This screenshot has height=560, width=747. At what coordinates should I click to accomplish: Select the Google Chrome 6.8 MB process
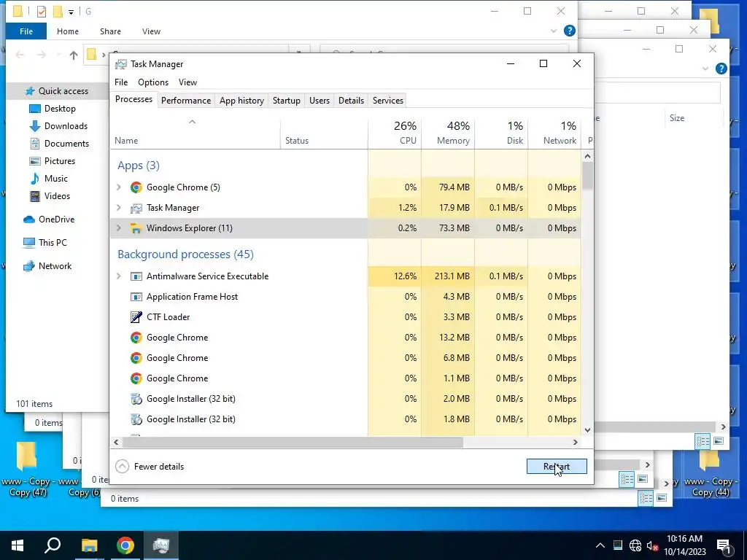345,358
